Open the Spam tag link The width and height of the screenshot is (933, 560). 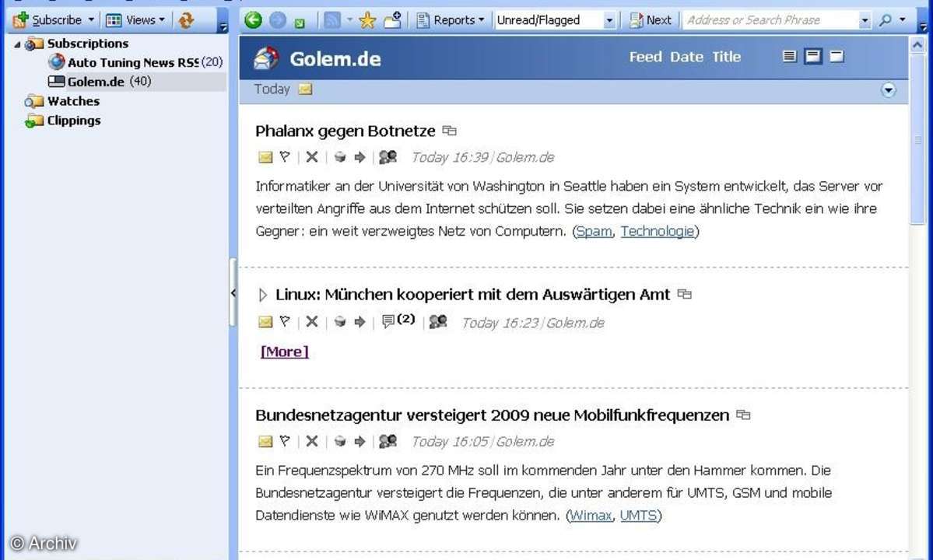(594, 231)
